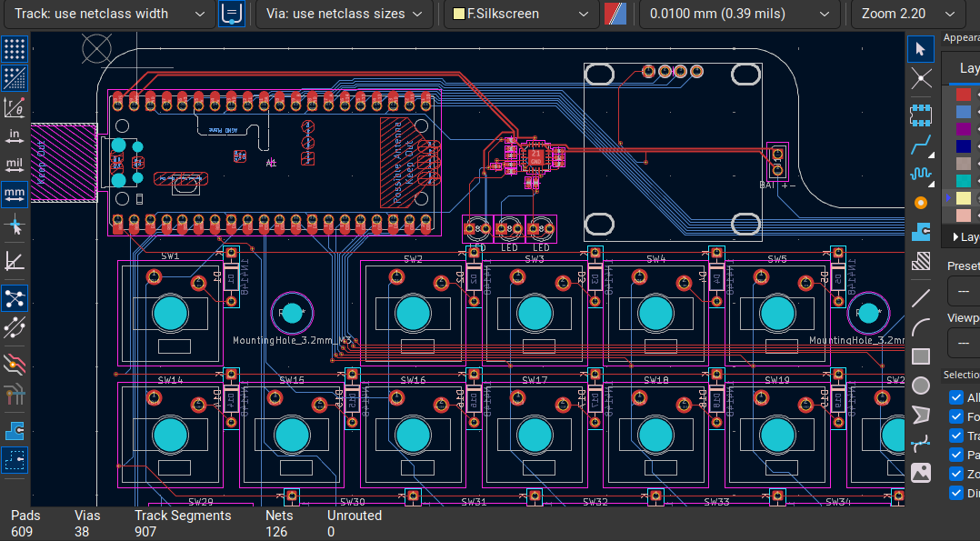
Task: Toggle ratsnest display in left toolbar
Action: (15, 298)
